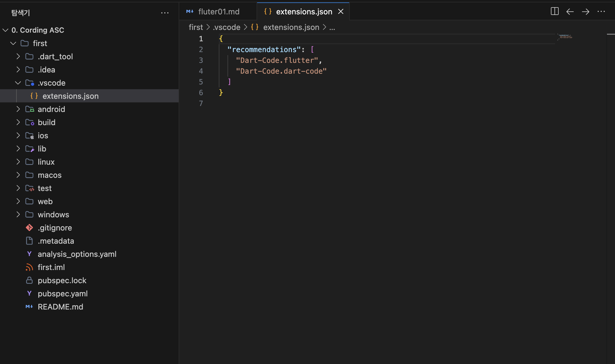Click the first.iml feed icon

(x=29, y=267)
